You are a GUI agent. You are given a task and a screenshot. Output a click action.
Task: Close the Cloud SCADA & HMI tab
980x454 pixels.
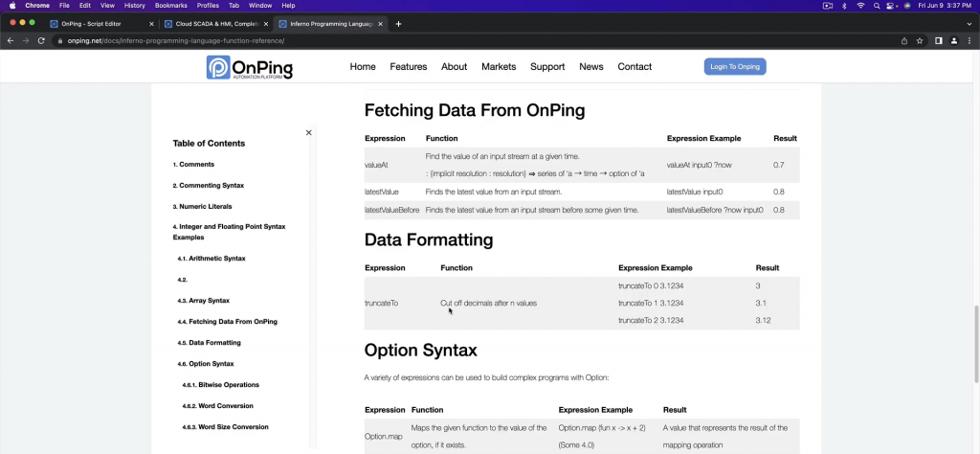point(266,24)
